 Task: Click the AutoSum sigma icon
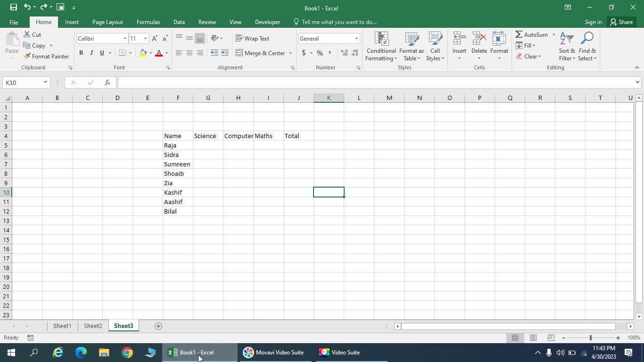click(x=519, y=34)
